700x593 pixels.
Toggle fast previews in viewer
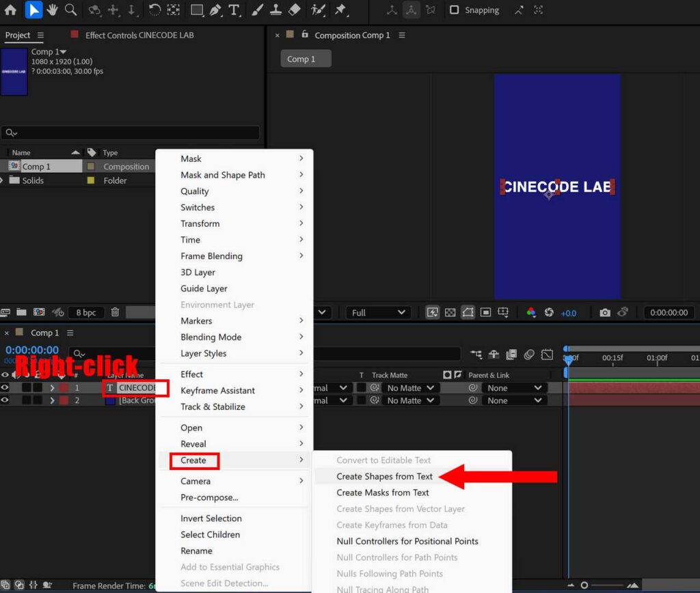(x=432, y=312)
